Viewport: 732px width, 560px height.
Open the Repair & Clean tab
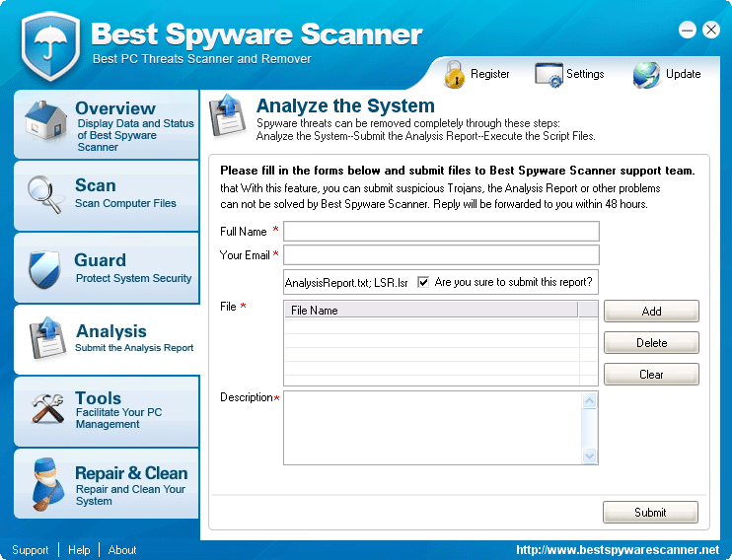(x=107, y=483)
